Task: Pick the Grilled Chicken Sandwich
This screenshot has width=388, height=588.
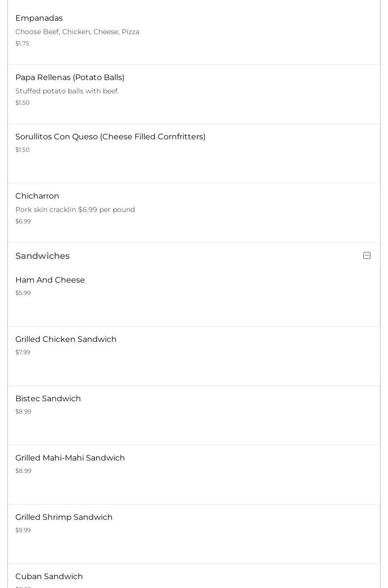Action: click(66, 339)
